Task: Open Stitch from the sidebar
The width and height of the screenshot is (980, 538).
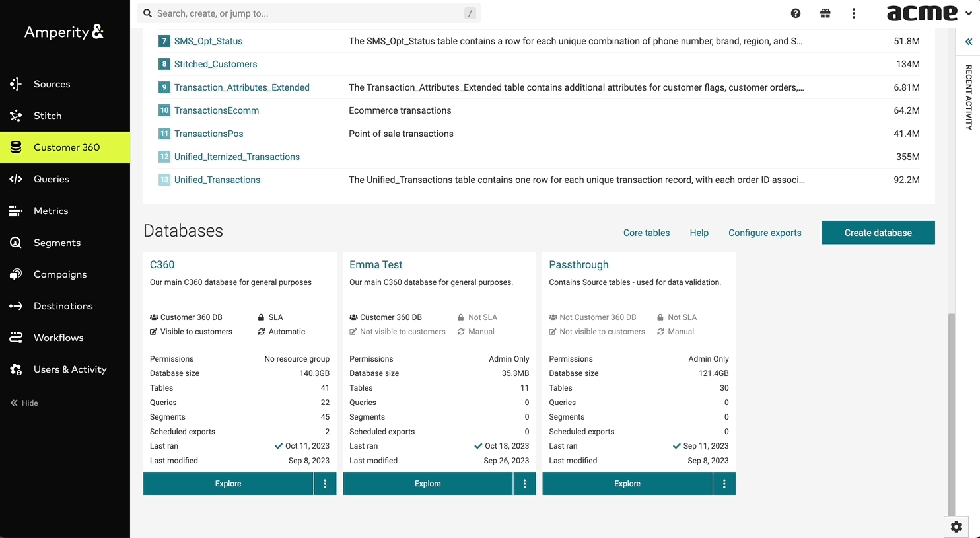Action: point(15,116)
